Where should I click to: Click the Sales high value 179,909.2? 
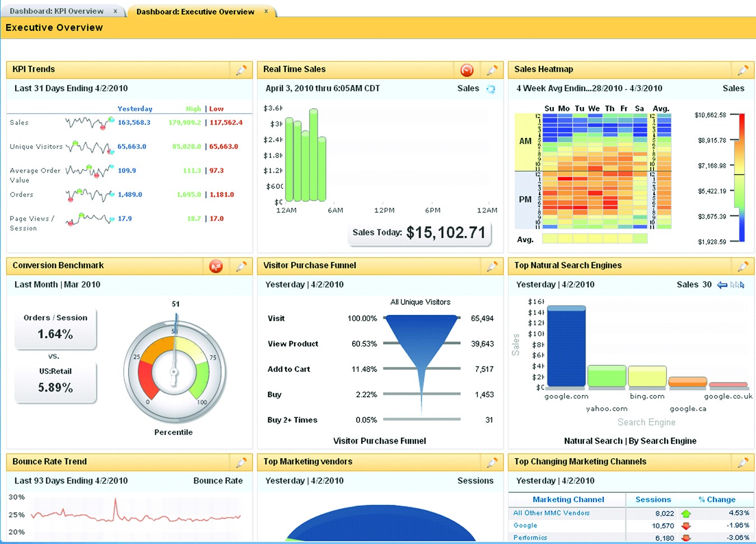click(x=185, y=123)
